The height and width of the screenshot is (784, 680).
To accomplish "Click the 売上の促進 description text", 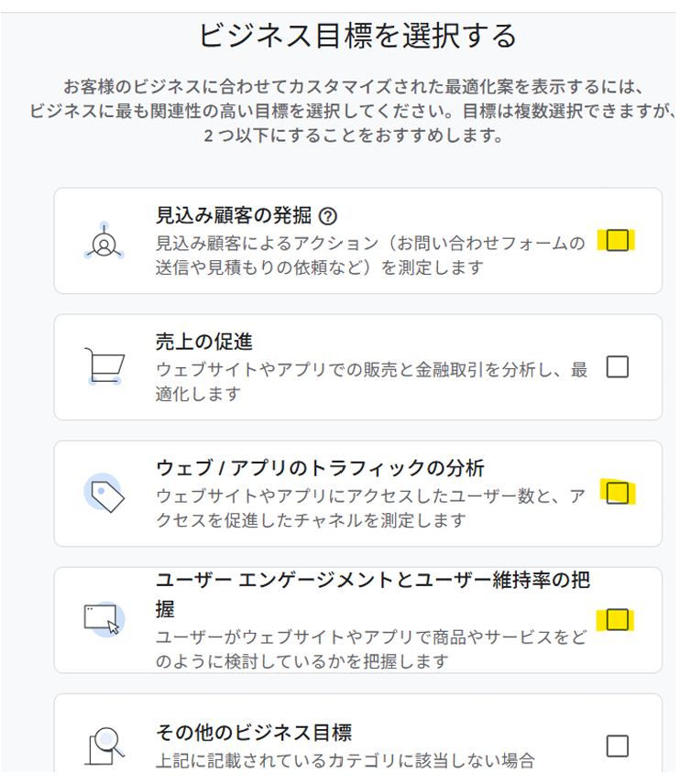I will coord(371,382).
